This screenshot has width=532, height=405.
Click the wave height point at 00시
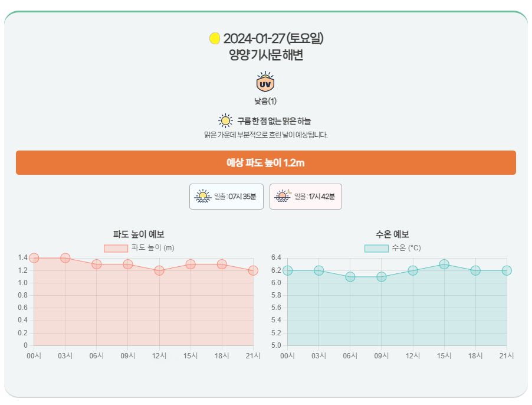click(34, 258)
